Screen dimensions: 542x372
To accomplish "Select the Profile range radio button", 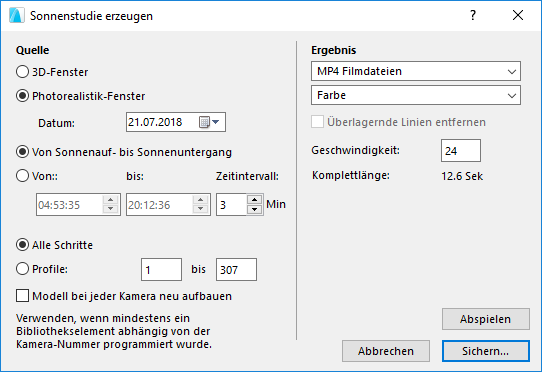I will [22, 269].
